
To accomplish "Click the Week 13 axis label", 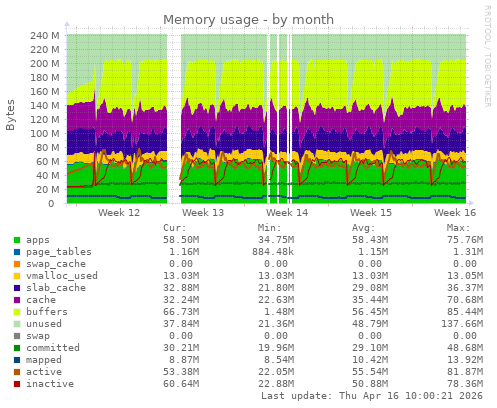I will pyautogui.click(x=203, y=213).
